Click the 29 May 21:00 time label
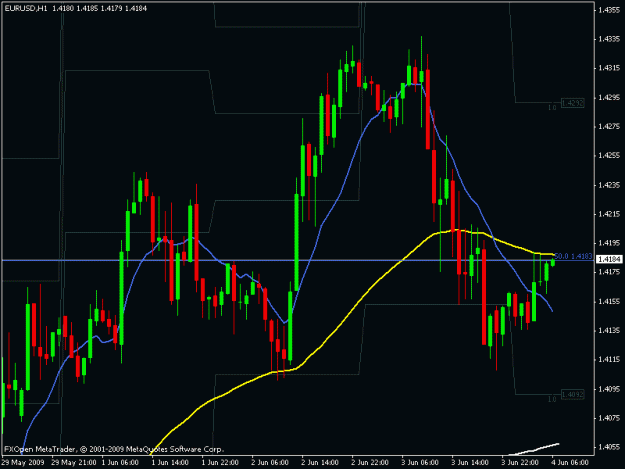The width and height of the screenshot is (625, 469). tap(74, 463)
